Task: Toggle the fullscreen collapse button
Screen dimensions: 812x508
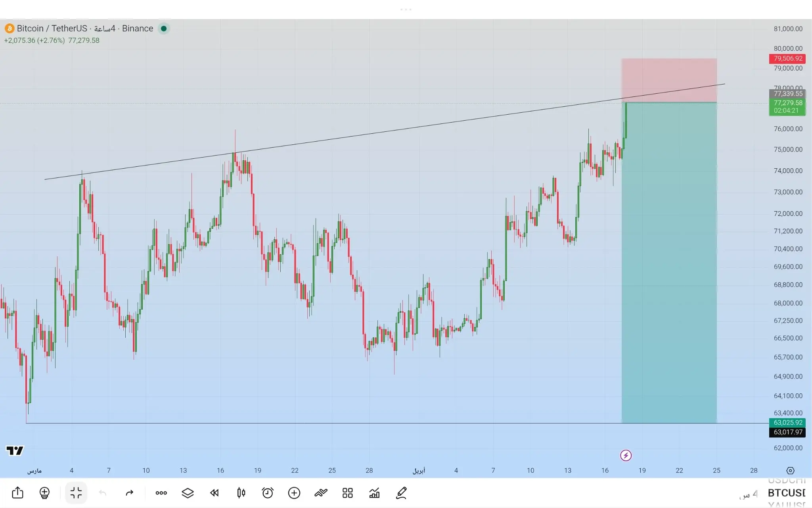Action: pyautogui.click(x=76, y=493)
